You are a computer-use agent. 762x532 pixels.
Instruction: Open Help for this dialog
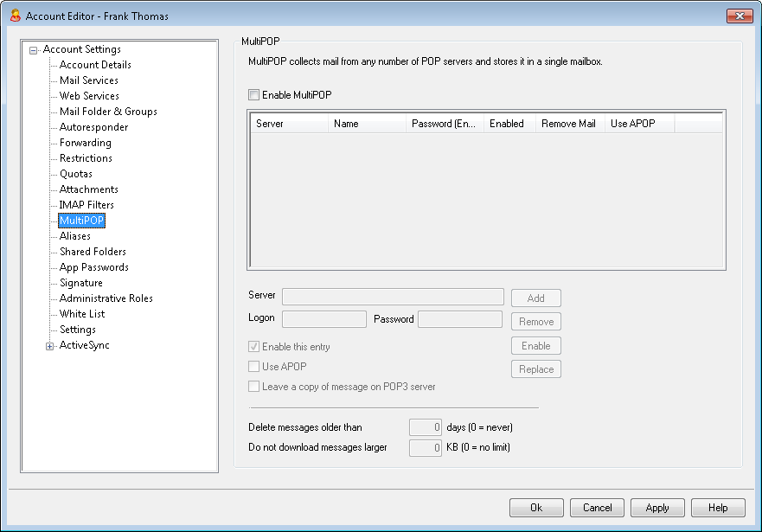click(718, 508)
